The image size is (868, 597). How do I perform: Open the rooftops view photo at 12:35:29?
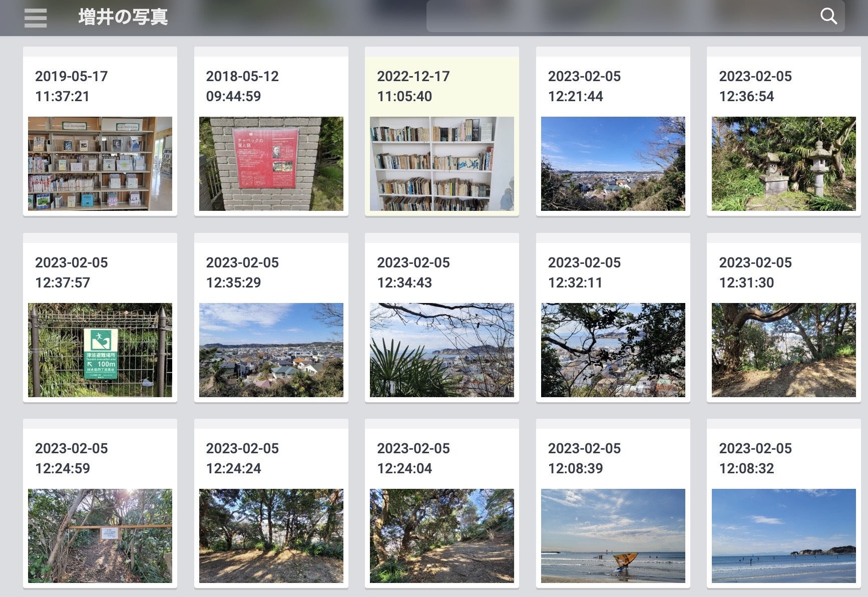click(271, 350)
